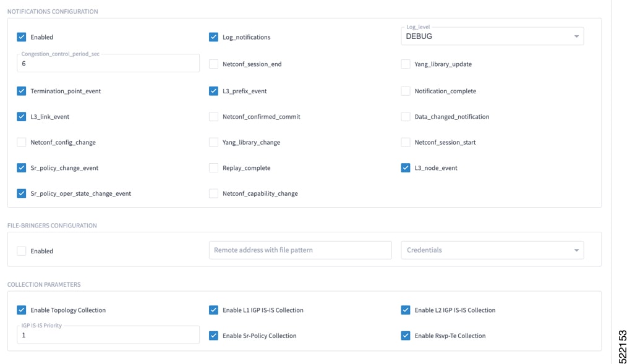Viewport: 627px width, 364px height.
Task: Tick the Netconf_config_change checkbox
Action: point(22,142)
